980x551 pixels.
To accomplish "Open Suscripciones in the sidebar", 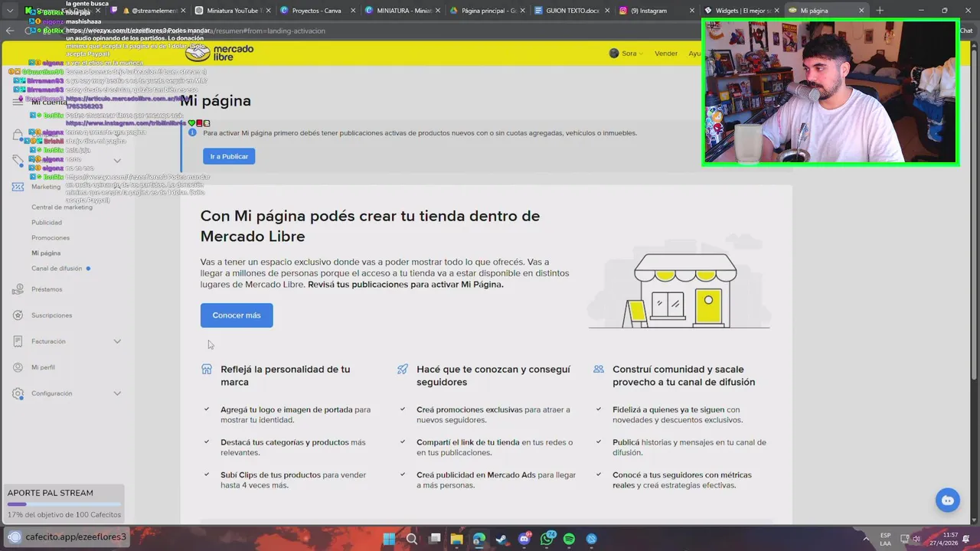I will coord(52,315).
